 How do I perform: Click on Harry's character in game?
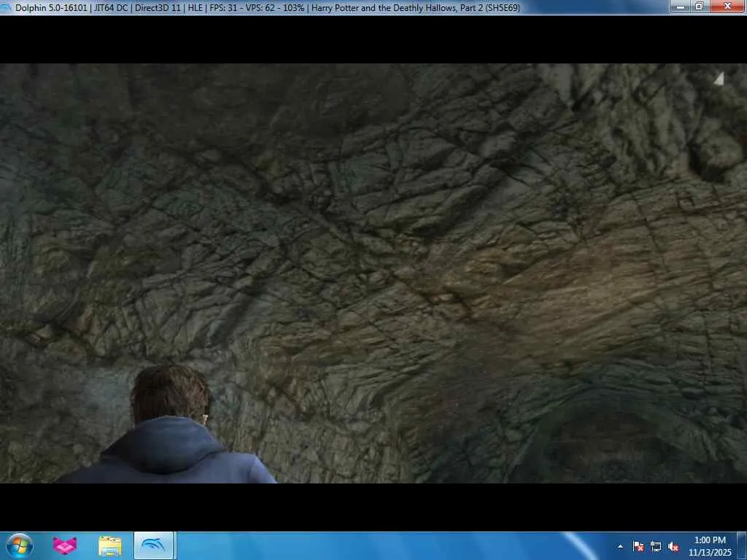click(168, 425)
